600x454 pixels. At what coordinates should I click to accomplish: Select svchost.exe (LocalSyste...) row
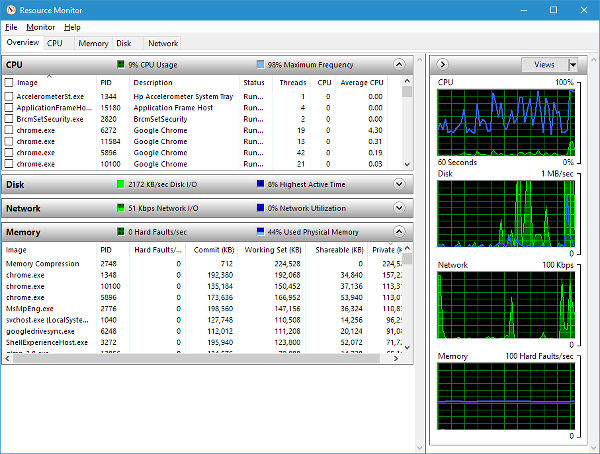(203, 320)
